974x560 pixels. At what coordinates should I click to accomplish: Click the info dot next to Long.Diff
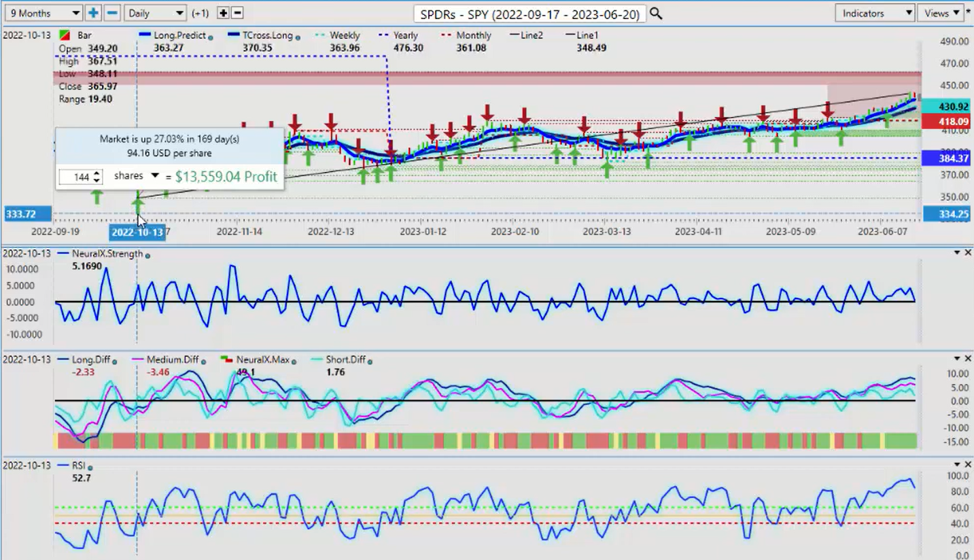(x=114, y=361)
